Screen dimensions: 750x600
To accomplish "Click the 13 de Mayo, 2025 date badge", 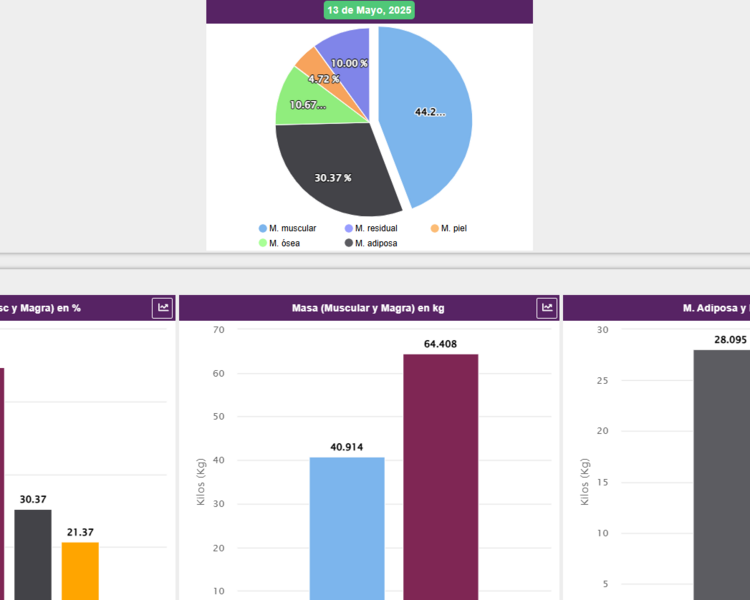I will click(x=369, y=10).
